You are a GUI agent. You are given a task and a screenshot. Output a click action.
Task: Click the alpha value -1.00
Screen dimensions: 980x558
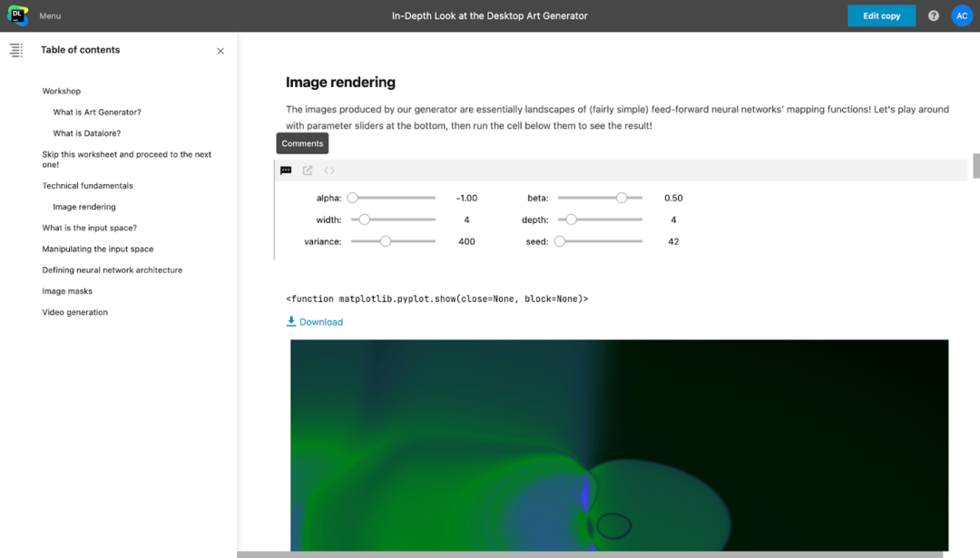click(x=466, y=198)
